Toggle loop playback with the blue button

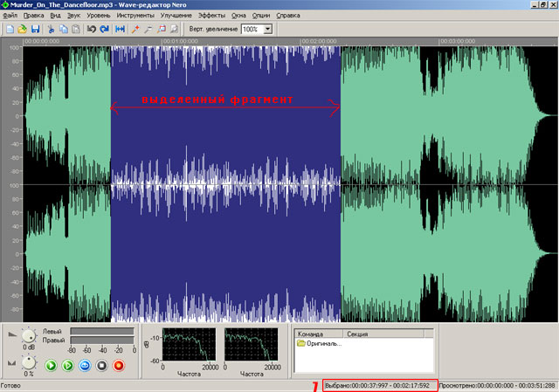tap(85, 366)
